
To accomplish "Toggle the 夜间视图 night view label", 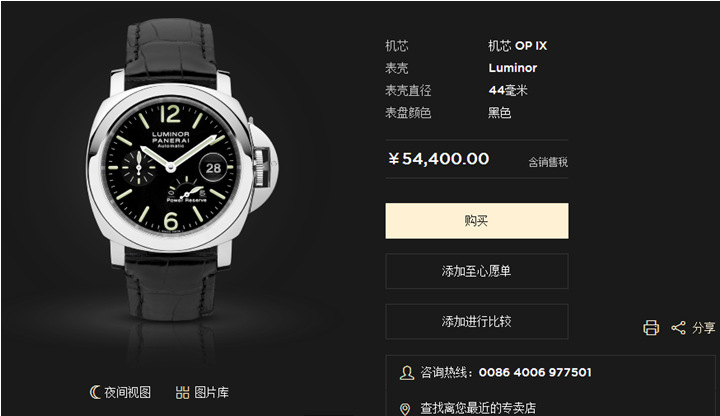I will [127, 393].
